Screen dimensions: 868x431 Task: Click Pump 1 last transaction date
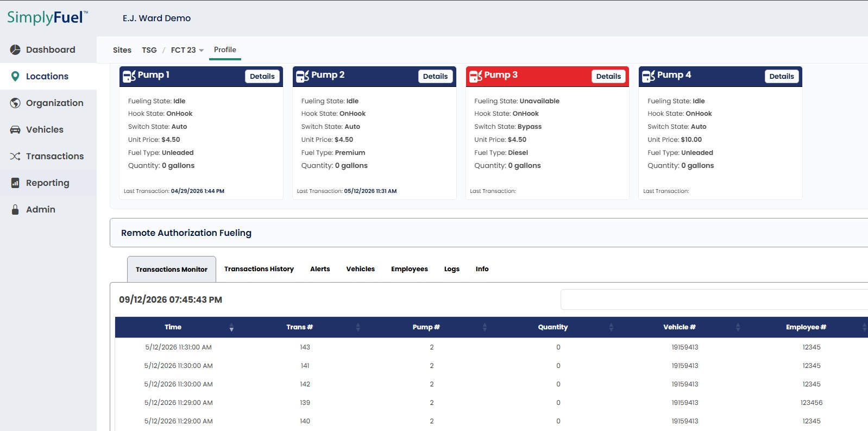coord(198,191)
